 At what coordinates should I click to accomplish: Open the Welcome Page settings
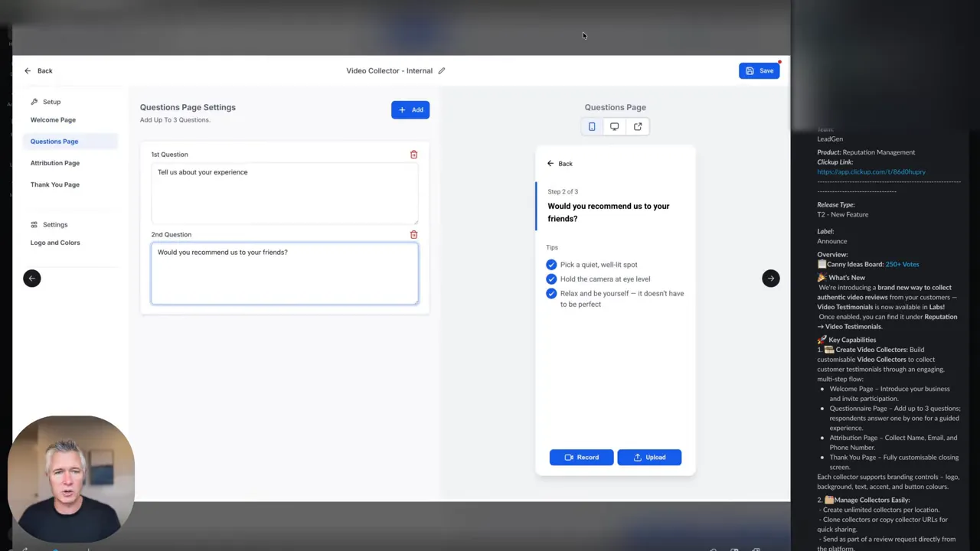coord(53,119)
